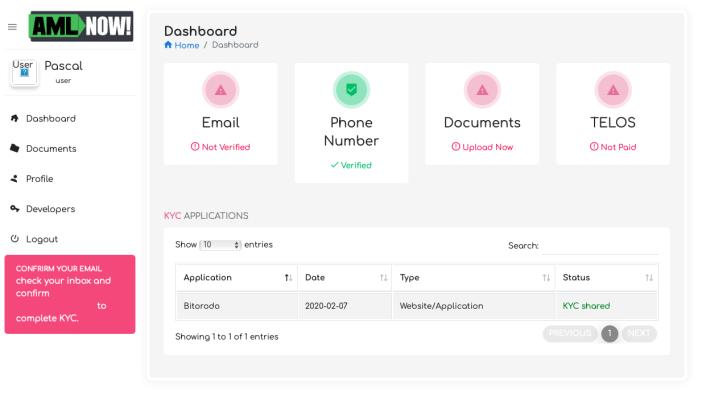Click the TELOS Not Paid status
Image resolution: width=710 pixels, height=401 pixels.
[x=613, y=147]
